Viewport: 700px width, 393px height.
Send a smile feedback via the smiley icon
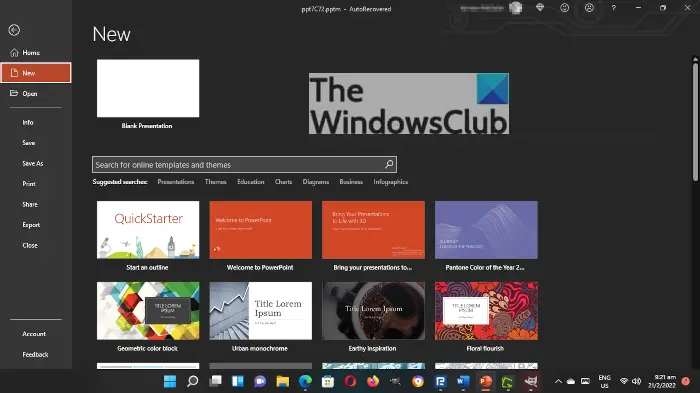point(565,8)
